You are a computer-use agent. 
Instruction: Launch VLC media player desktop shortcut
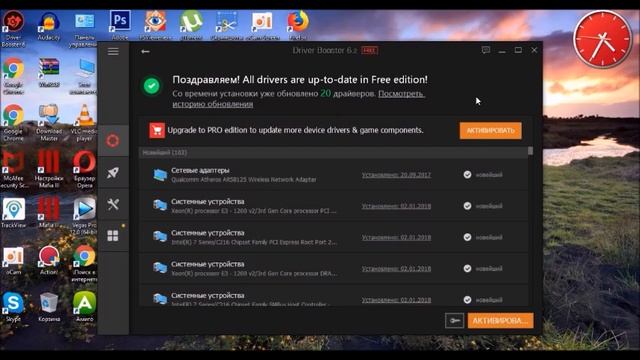(84, 122)
